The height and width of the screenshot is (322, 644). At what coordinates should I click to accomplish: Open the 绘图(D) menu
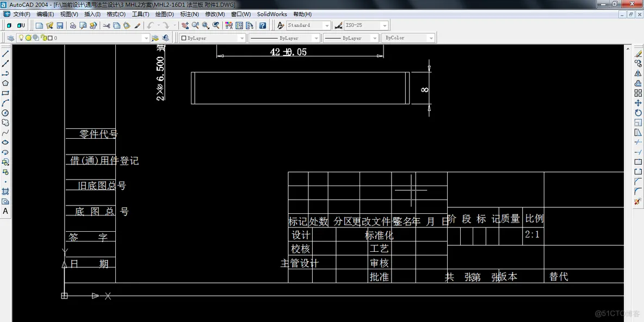[164, 14]
